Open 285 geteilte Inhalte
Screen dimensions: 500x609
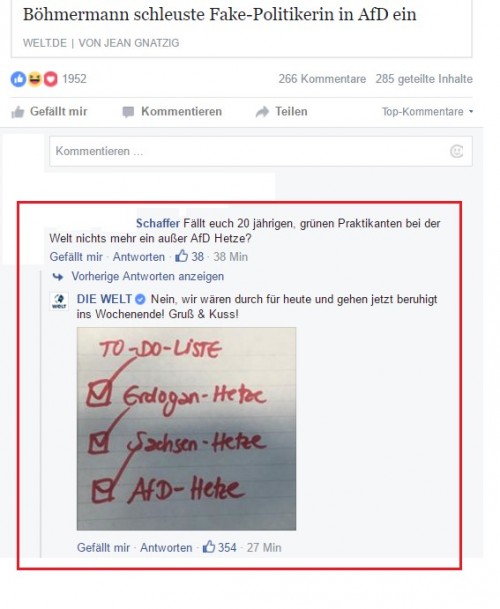point(424,79)
